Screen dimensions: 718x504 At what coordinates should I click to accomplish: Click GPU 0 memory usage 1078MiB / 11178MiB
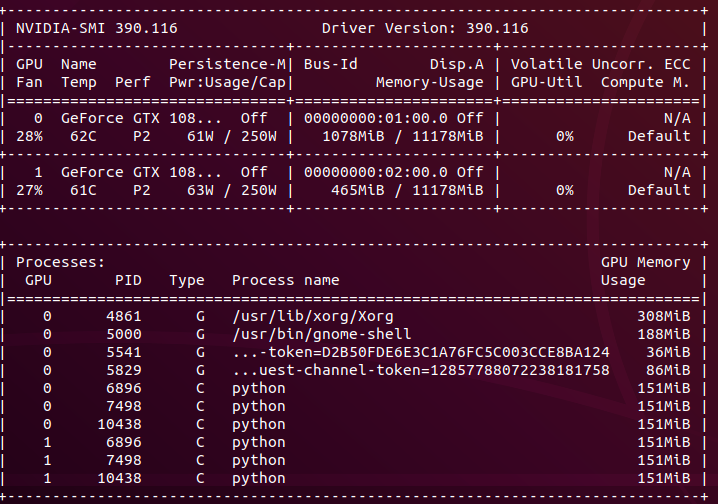pos(403,136)
